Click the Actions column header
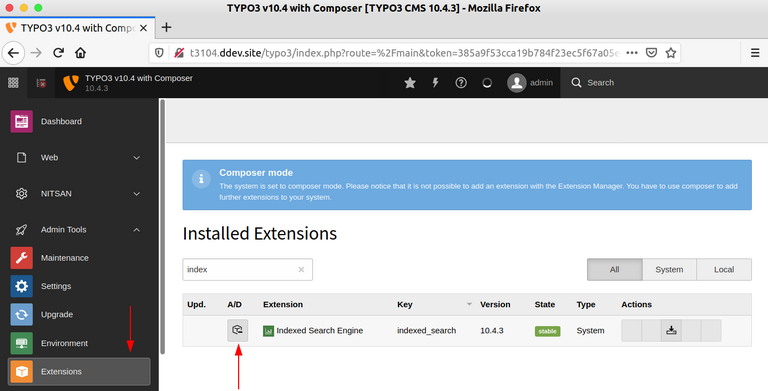Image resolution: width=768 pixels, height=391 pixels. (x=636, y=304)
